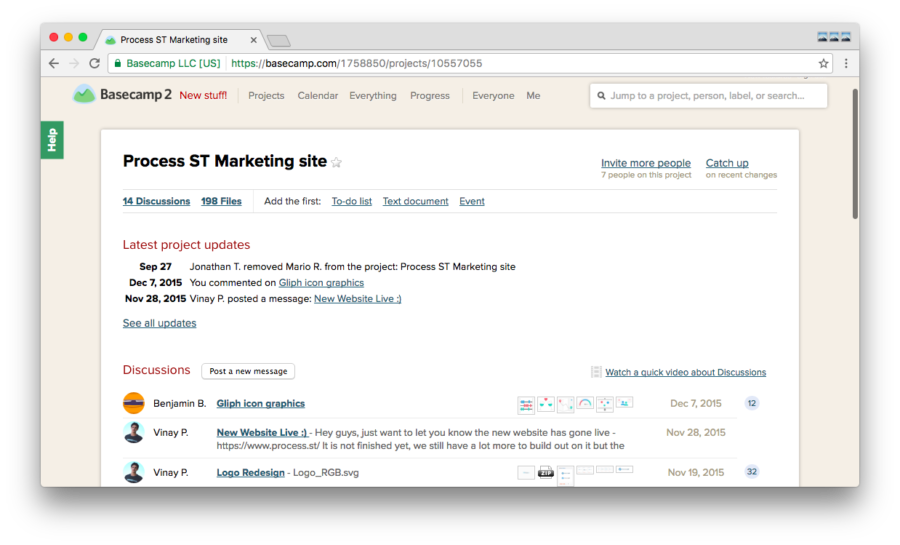Click the browser back arrow
Screen dimensions: 900x545
point(54,64)
